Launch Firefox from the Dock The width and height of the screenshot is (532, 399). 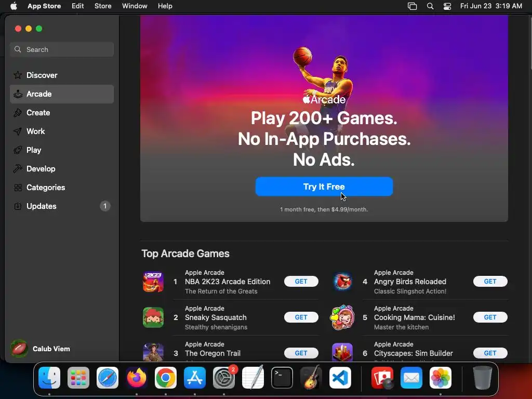tap(137, 378)
